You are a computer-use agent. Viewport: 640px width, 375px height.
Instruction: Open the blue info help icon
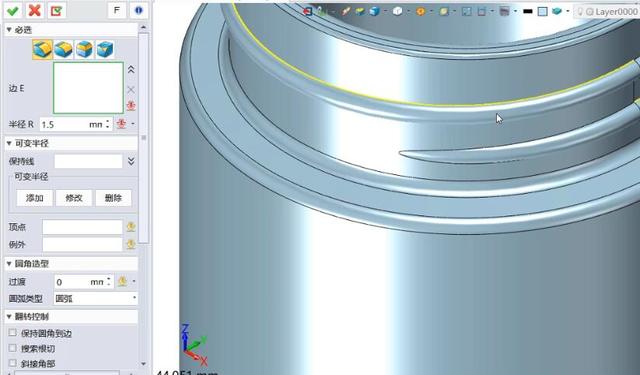(x=138, y=11)
